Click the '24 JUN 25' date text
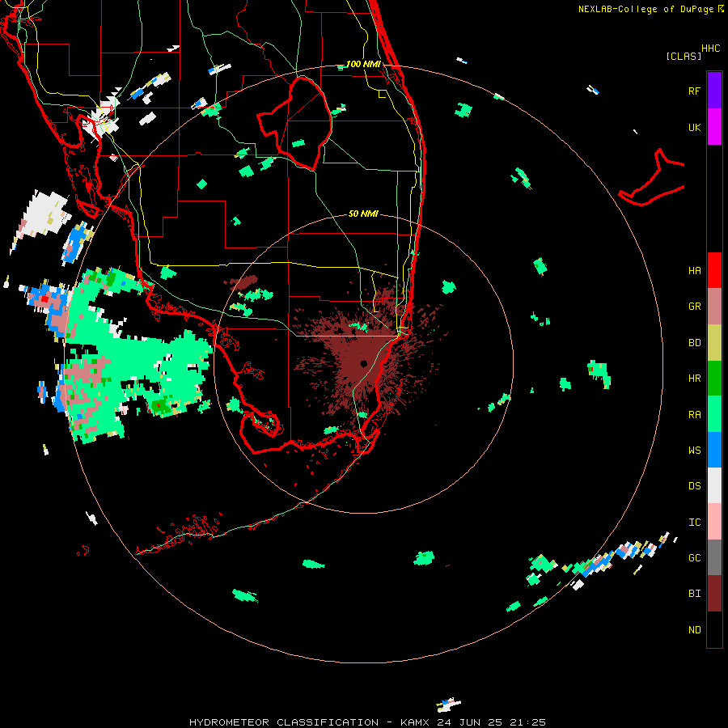 pyautogui.click(x=469, y=722)
